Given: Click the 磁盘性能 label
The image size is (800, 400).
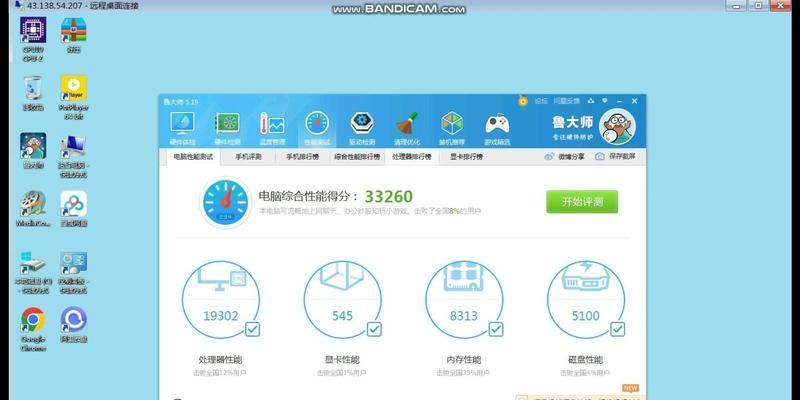Looking at the screenshot, I should click(586, 360).
